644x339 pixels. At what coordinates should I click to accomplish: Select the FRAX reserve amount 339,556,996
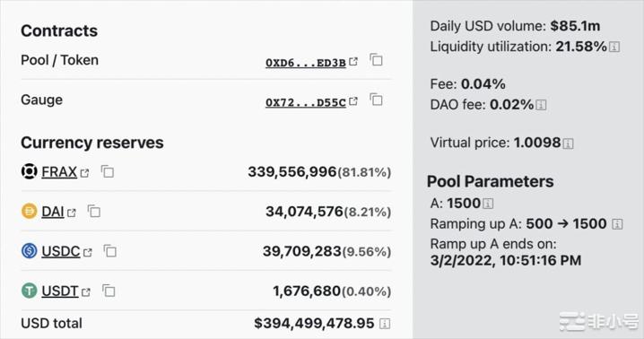tap(292, 172)
